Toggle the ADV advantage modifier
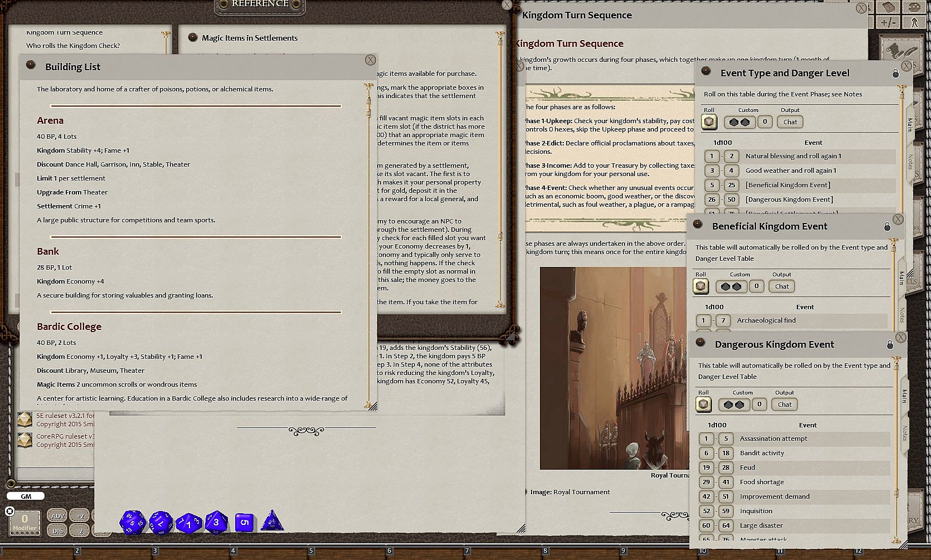This screenshot has width=931, height=560. pos(58,516)
